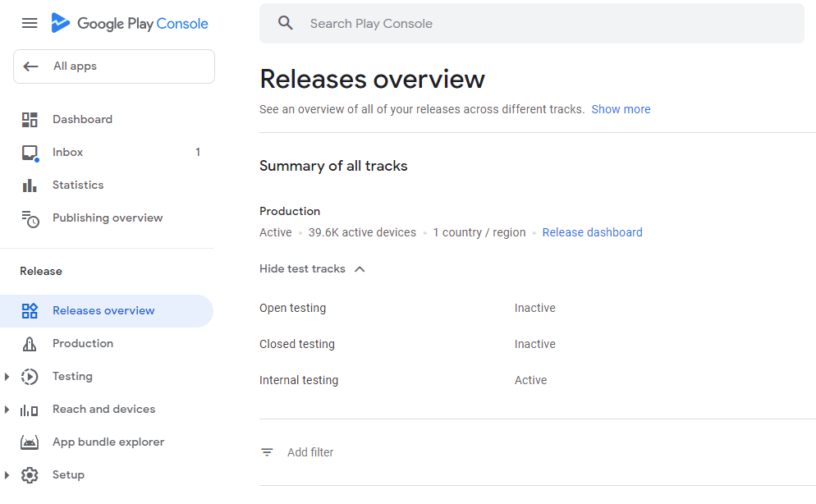The image size is (816, 504).
Task: Expand the Testing menu arrow
Action: [7, 377]
